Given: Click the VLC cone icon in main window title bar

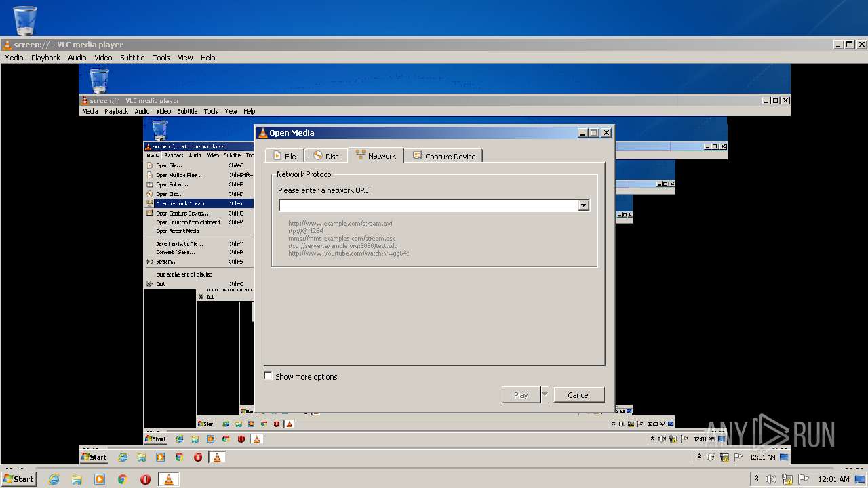Looking at the screenshot, I should coord(7,45).
